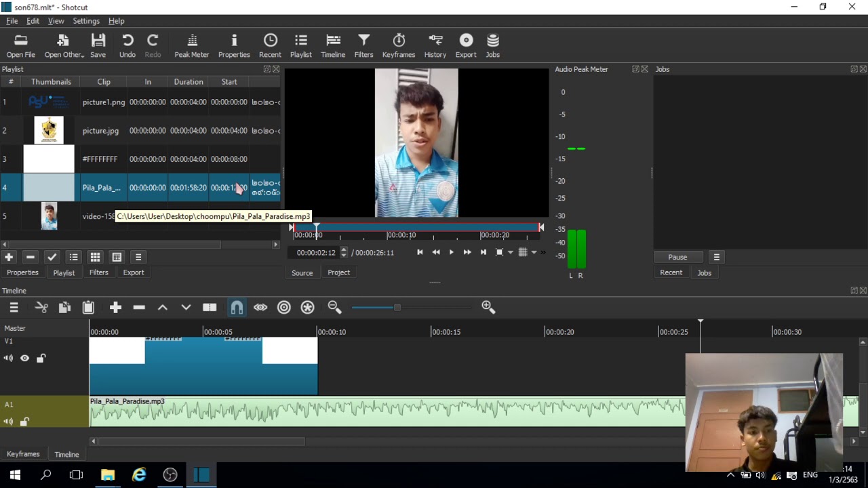The height and width of the screenshot is (488, 868).
Task: Paste into the timeline
Action: click(x=88, y=308)
